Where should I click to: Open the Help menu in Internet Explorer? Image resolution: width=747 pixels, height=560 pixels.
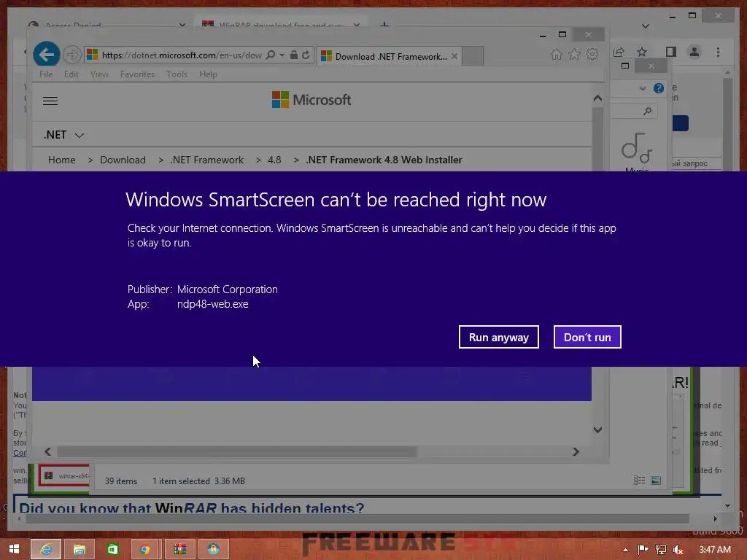(208, 74)
